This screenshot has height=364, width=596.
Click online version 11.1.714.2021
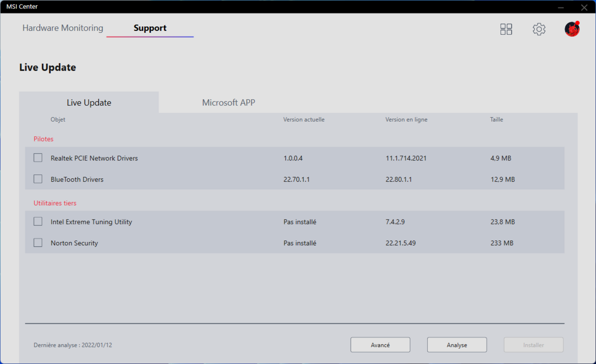(x=406, y=158)
